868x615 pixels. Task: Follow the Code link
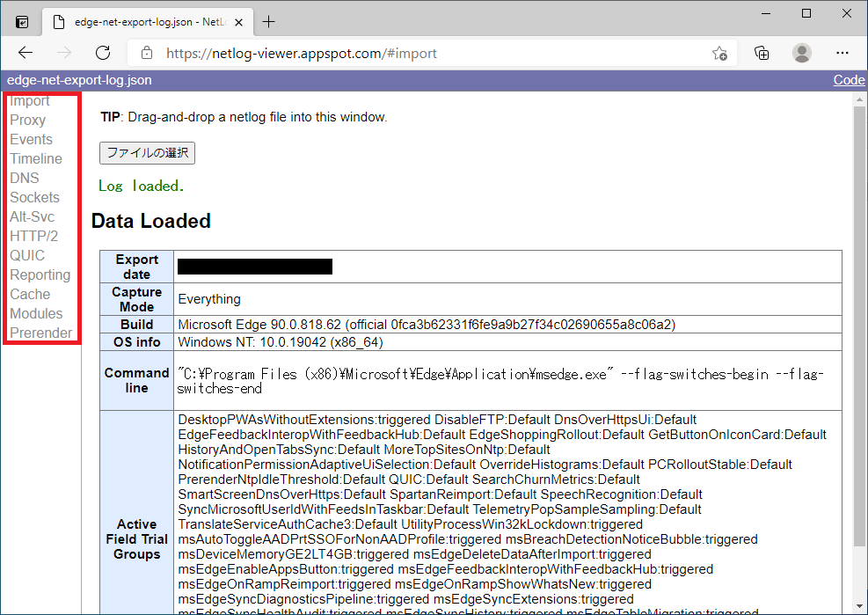[x=849, y=80]
